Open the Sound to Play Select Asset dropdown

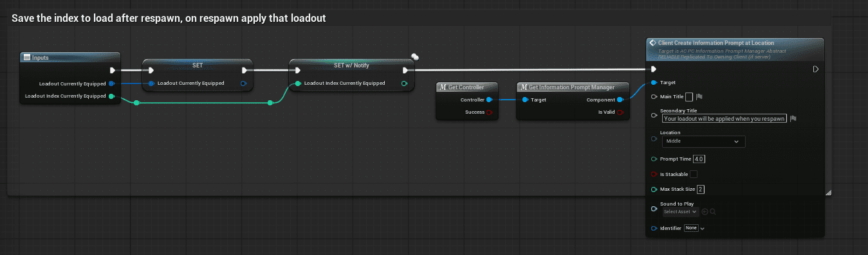click(x=681, y=211)
